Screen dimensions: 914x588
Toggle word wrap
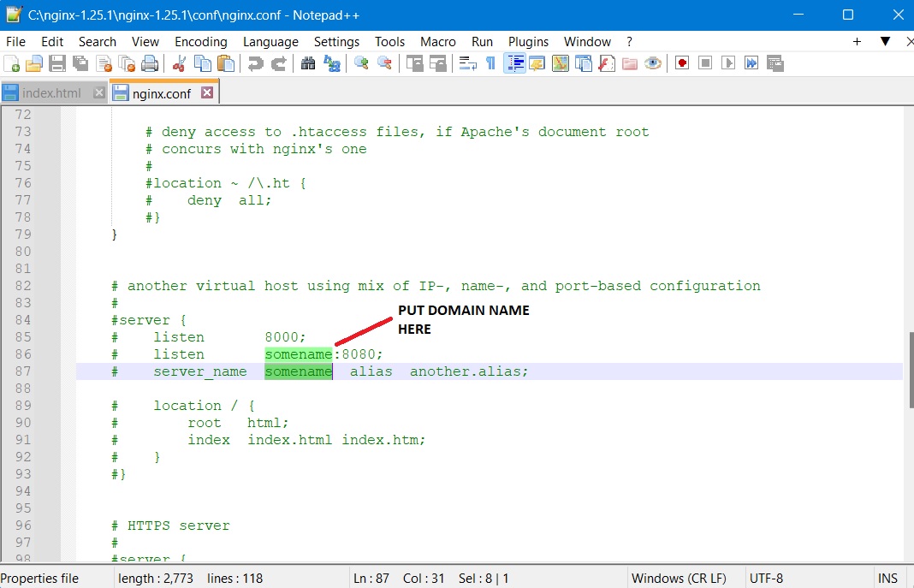pos(466,63)
